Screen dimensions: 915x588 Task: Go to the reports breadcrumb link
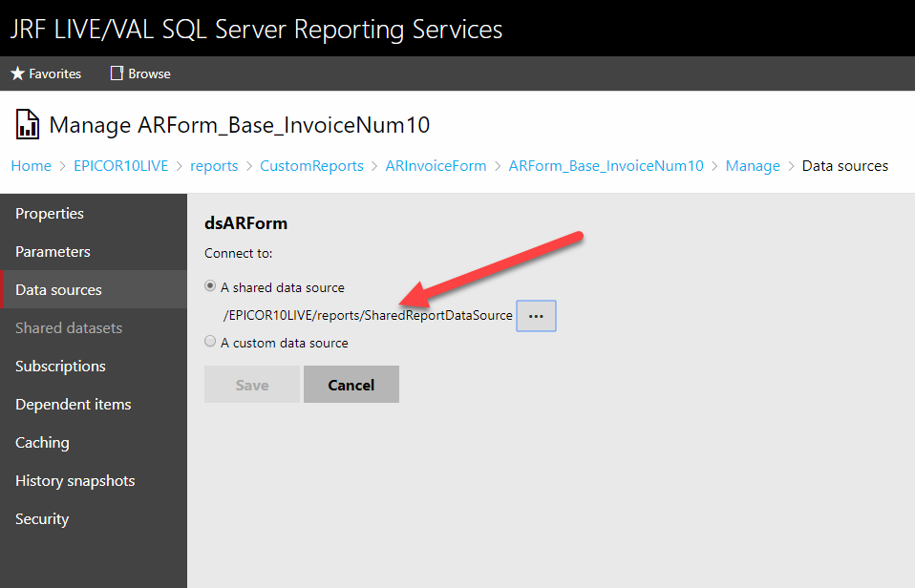[214, 166]
